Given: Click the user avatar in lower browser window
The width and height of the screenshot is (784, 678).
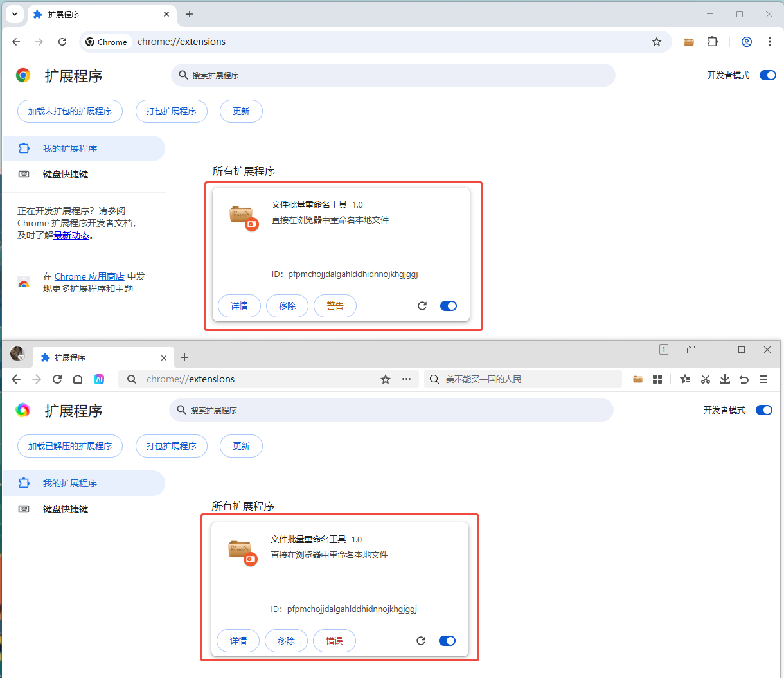Looking at the screenshot, I should pos(17,353).
